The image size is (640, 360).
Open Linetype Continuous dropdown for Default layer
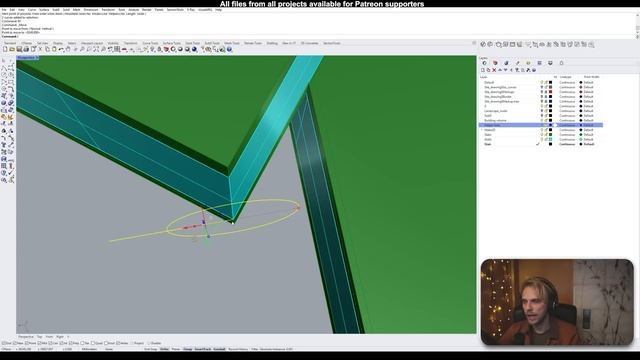[567, 82]
